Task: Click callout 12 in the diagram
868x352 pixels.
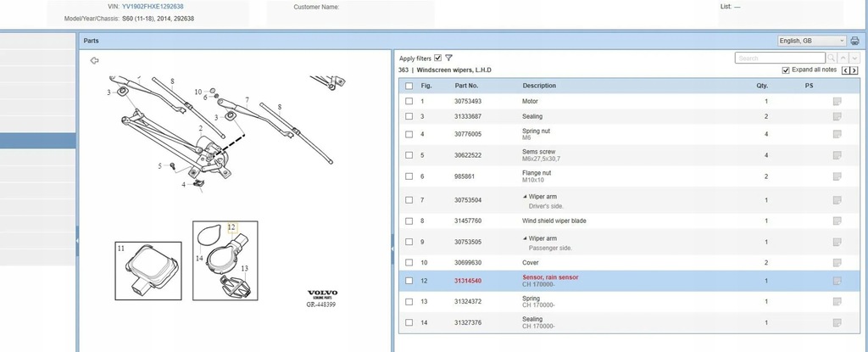Action: click(x=231, y=227)
